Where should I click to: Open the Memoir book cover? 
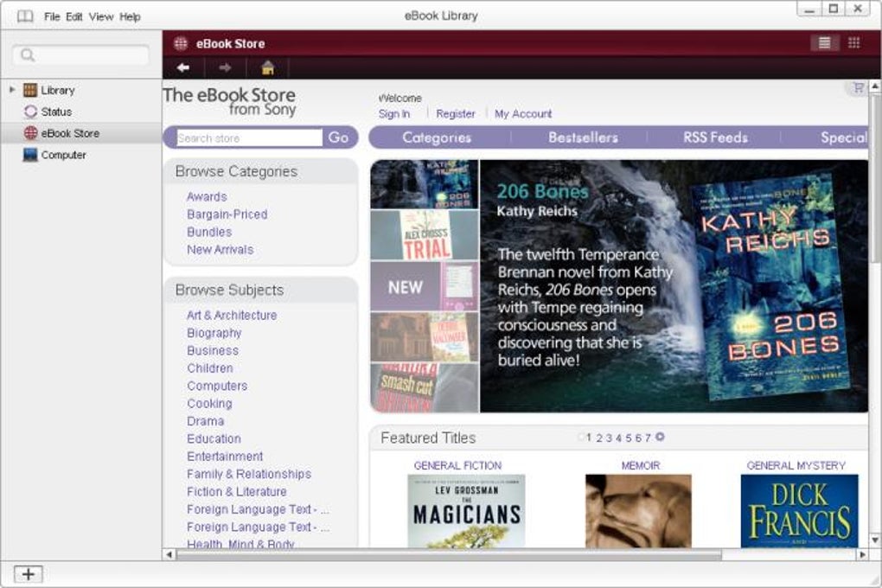pos(638,511)
